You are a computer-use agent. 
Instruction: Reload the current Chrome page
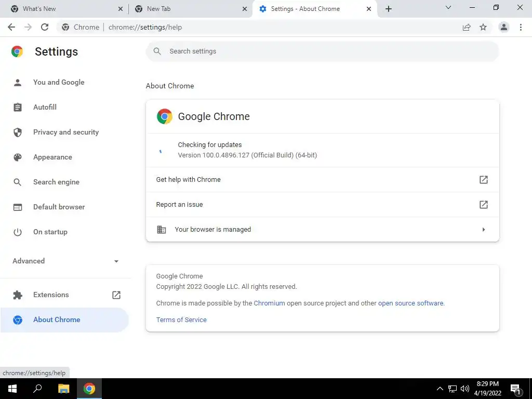(x=45, y=27)
